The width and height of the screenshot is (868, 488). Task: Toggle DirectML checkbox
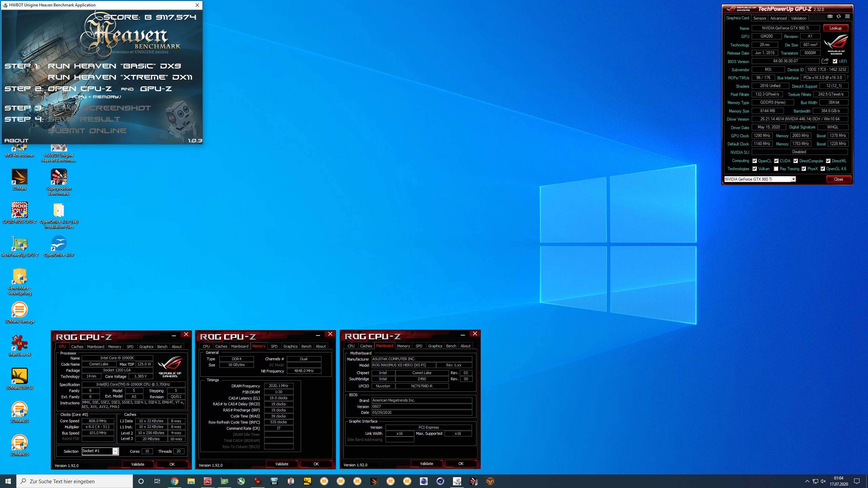pos(828,161)
